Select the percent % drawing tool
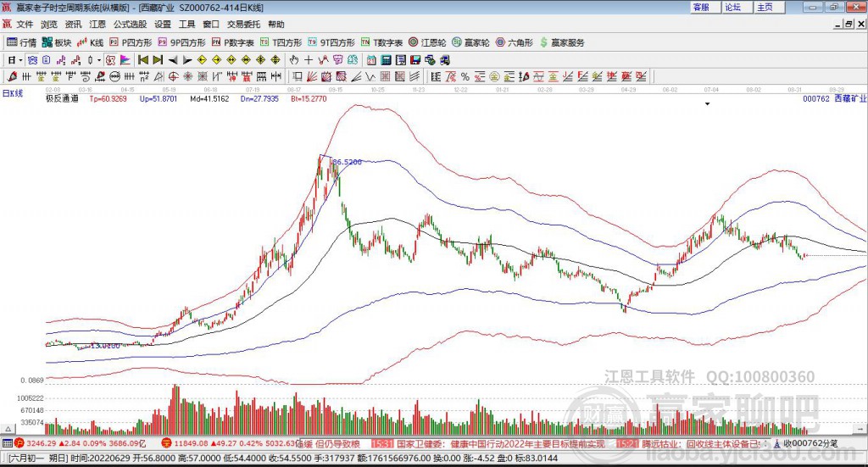This screenshot has height=467, width=868. coord(465,76)
